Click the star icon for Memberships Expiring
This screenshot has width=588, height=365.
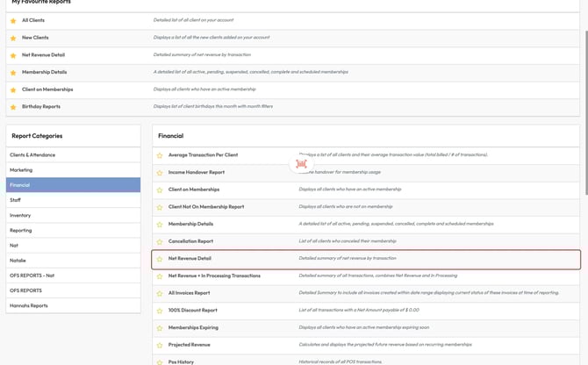tap(160, 327)
